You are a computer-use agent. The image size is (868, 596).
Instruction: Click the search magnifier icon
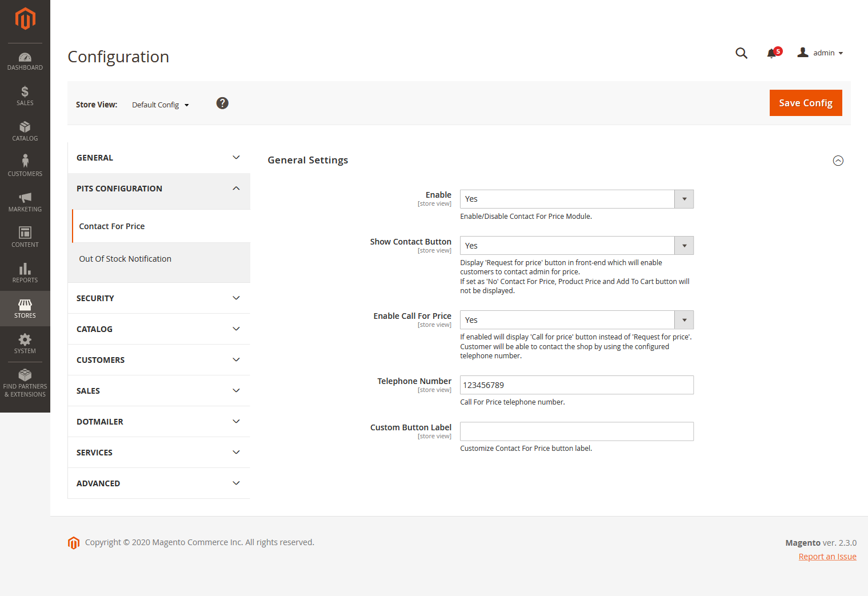click(x=741, y=53)
